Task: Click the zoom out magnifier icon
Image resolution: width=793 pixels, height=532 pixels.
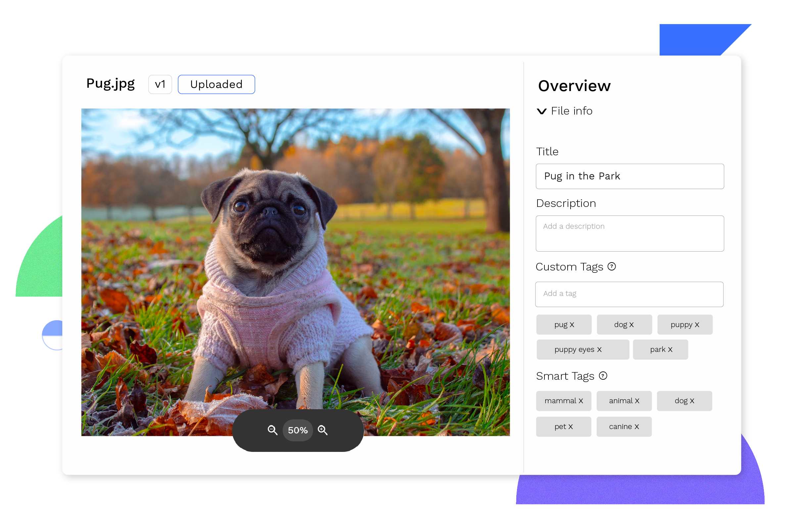Action: (272, 430)
